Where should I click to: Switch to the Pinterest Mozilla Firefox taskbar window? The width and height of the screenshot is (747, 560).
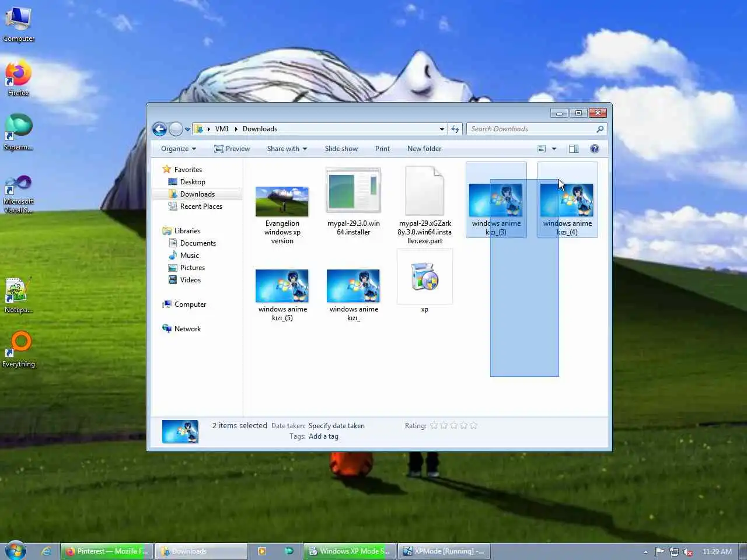pos(107,551)
